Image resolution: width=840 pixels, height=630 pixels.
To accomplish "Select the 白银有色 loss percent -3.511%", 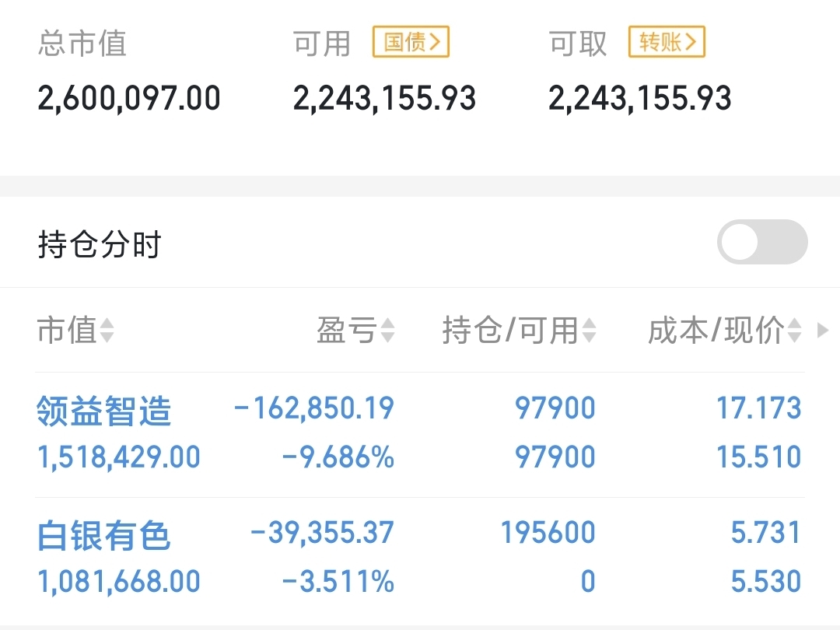I will click(338, 582).
